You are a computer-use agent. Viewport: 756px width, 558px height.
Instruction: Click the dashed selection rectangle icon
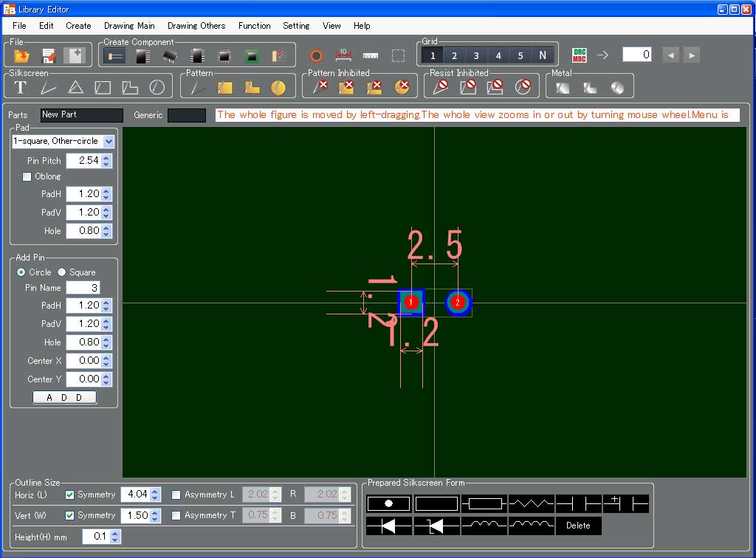398,55
